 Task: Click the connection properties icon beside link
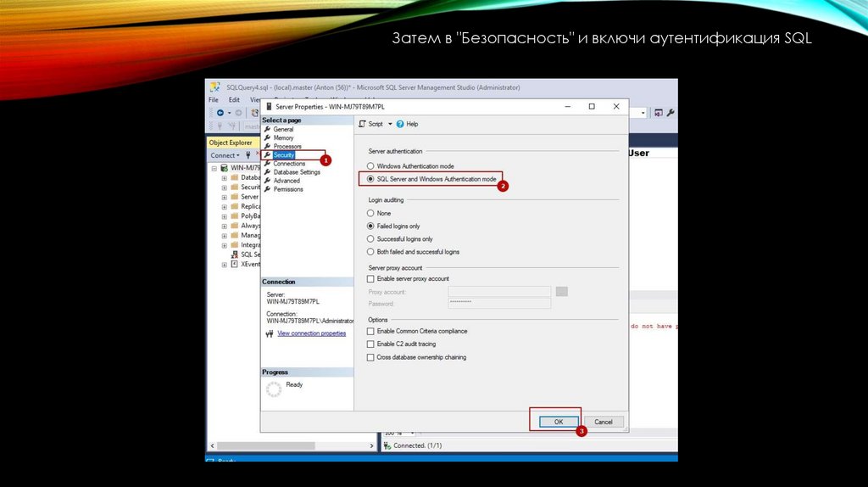click(270, 333)
